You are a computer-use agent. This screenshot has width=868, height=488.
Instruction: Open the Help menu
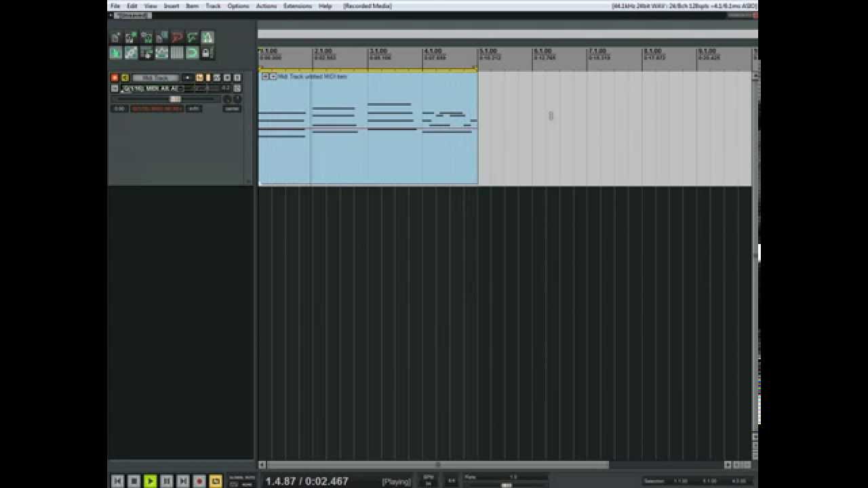pyautogui.click(x=325, y=6)
